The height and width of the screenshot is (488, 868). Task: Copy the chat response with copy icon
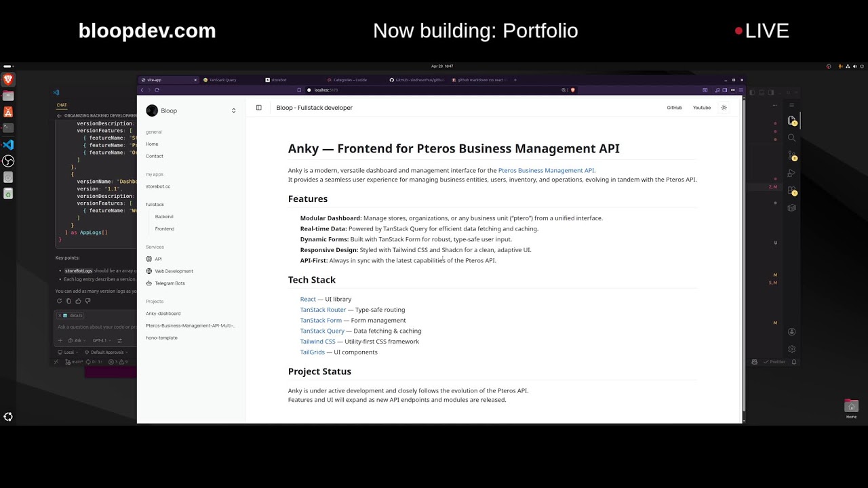tap(68, 301)
